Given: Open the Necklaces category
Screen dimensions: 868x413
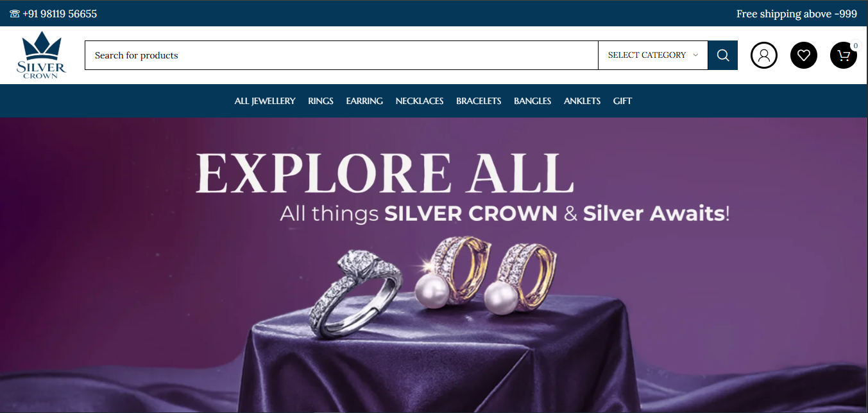Looking at the screenshot, I should pos(420,101).
